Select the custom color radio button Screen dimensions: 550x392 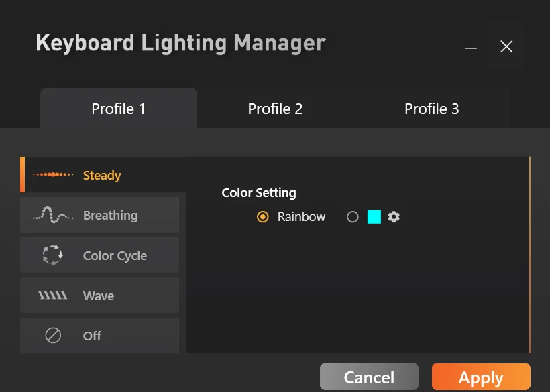pyautogui.click(x=353, y=217)
